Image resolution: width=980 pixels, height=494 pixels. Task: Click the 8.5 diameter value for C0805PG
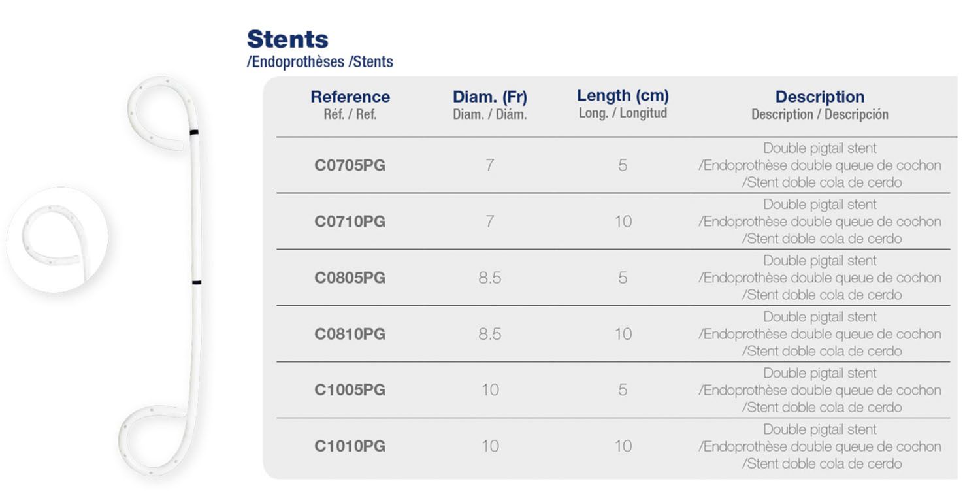(x=490, y=278)
